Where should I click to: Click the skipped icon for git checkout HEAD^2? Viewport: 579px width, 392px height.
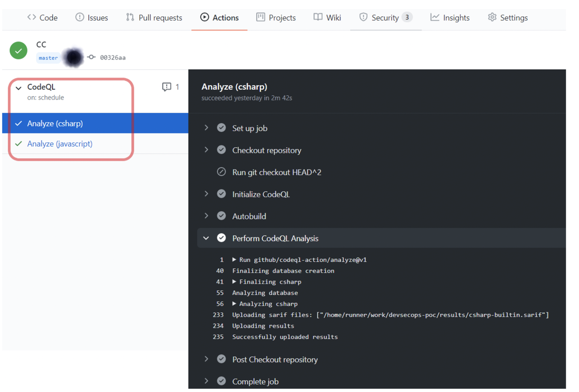(221, 172)
